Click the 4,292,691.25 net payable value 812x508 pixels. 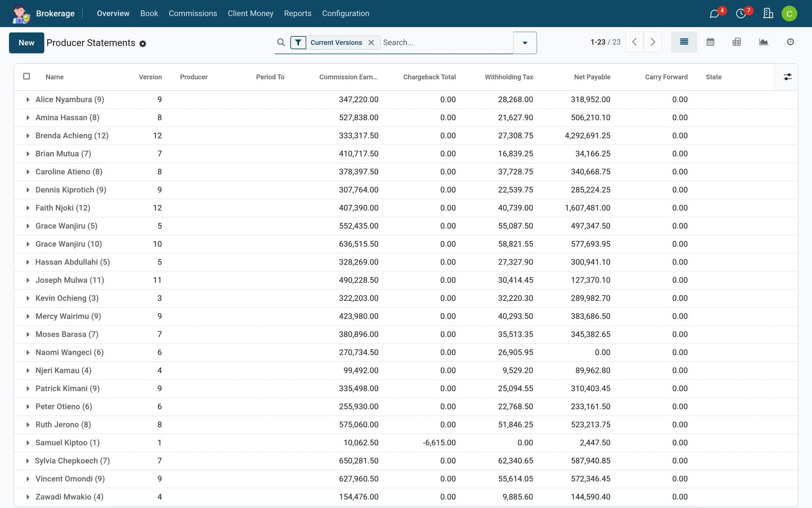[x=587, y=135]
